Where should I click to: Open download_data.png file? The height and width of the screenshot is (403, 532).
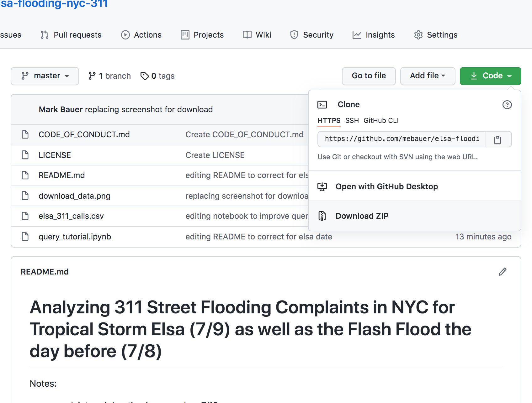(x=74, y=196)
